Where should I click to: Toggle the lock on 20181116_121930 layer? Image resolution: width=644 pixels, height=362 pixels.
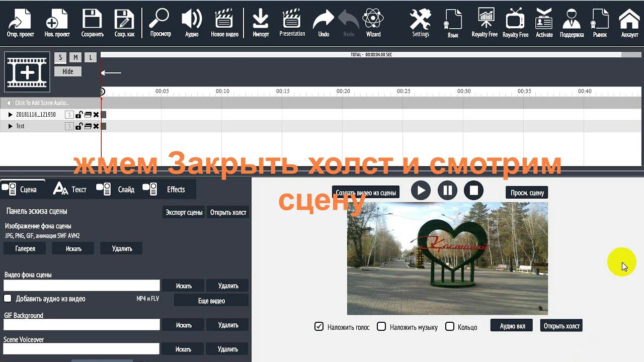click(79, 115)
